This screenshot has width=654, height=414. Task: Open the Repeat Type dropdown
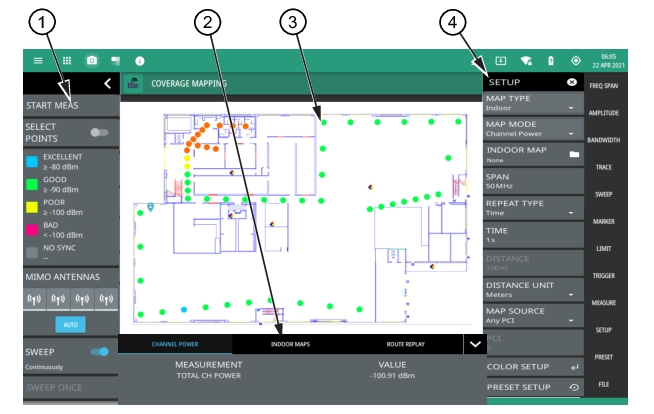click(532, 208)
